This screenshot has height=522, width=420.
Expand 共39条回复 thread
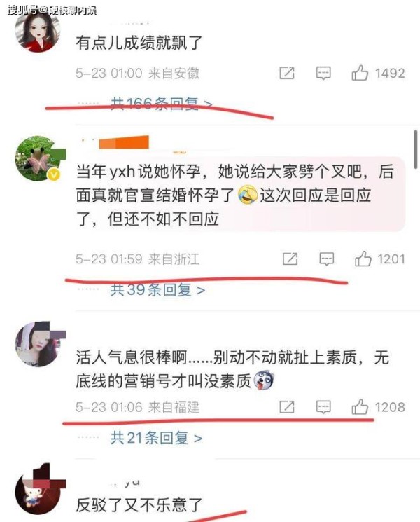pos(157,289)
